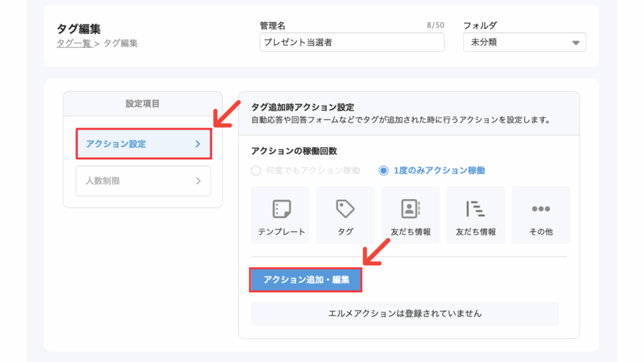Go back via タグ一覧 breadcrumb link
This screenshot has width=644, height=362.
pyautogui.click(x=74, y=43)
